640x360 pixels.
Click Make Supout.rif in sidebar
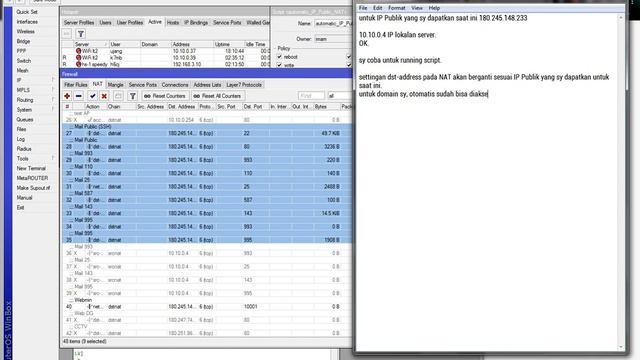click(33, 188)
